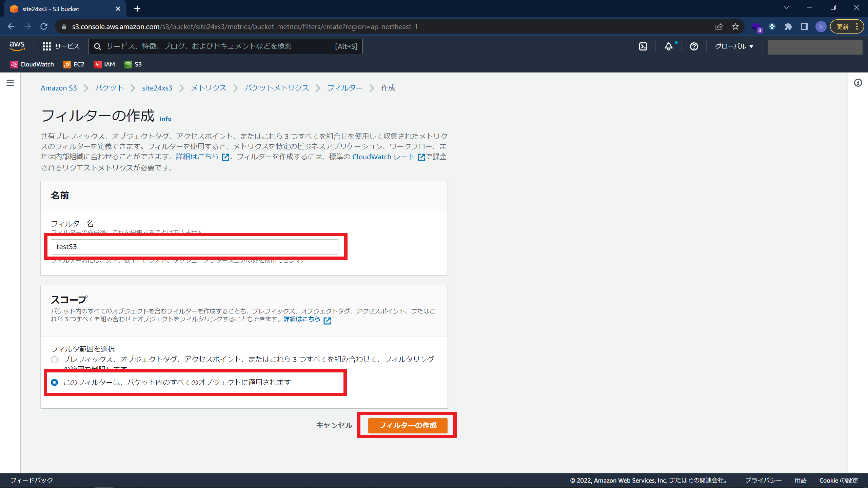Reload the page
The height and width of the screenshot is (488, 868).
point(44,26)
